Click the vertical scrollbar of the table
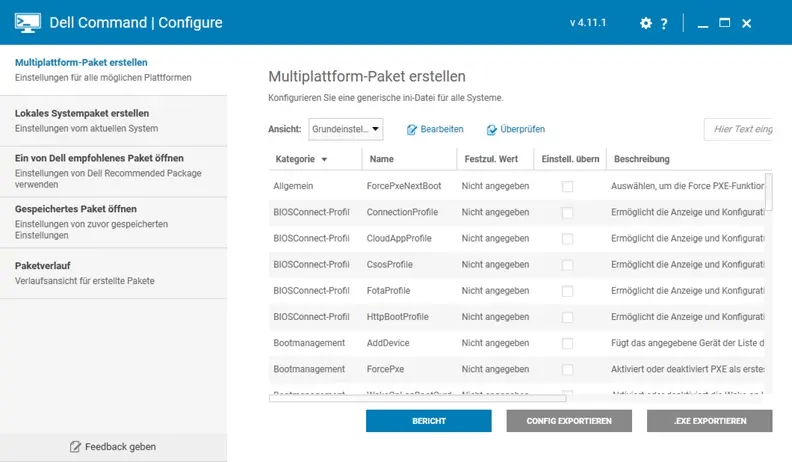This screenshot has width=792, height=462. [x=768, y=192]
